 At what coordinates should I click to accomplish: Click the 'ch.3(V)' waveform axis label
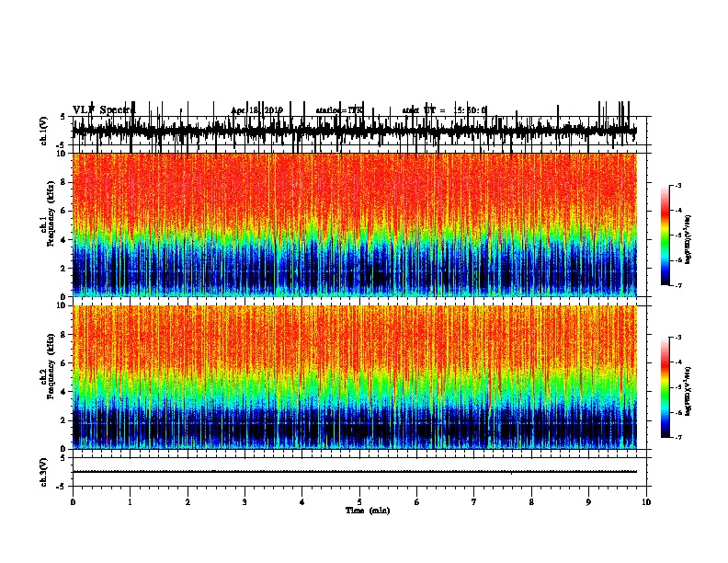[44, 472]
